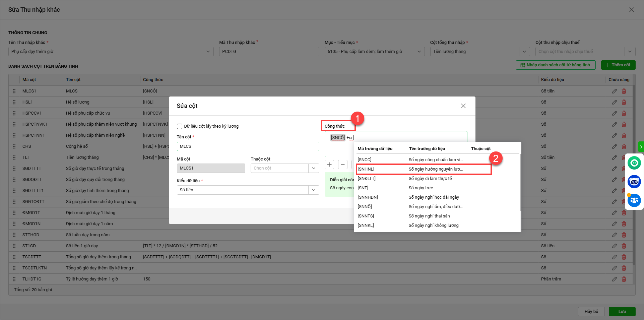
Task: Click the edit pencil icon for MLCS1 row
Action: (x=614, y=91)
